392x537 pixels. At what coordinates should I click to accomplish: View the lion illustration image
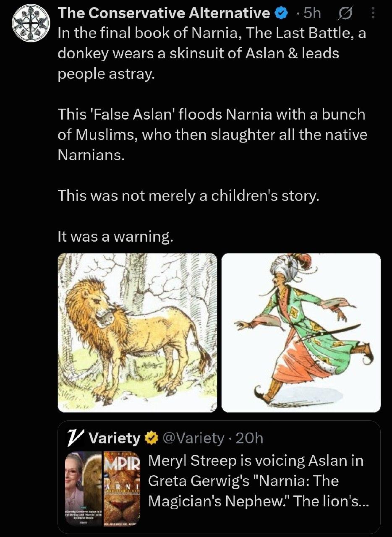[x=138, y=333]
